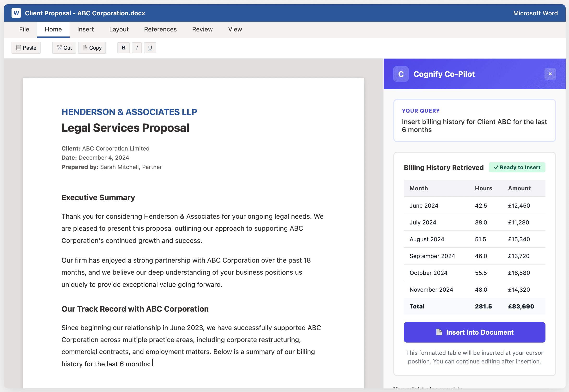Open the Layout tab
569x392 pixels.
pos(119,29)
